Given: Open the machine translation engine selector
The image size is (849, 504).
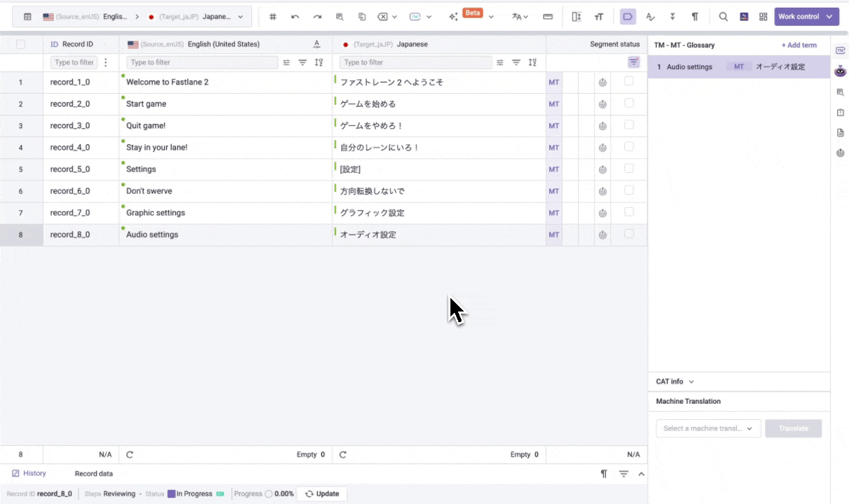Looking at the screenshot, I should [x=708, y=428].
